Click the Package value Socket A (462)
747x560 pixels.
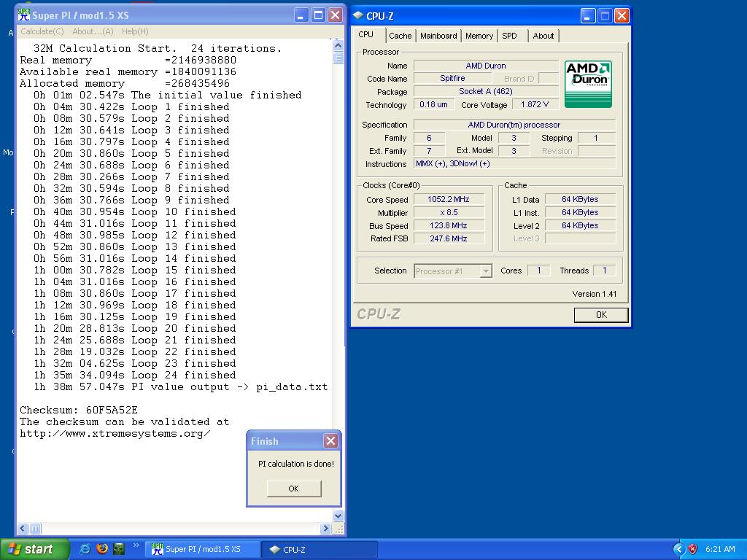pyautogui.click(x=486, y=91)
